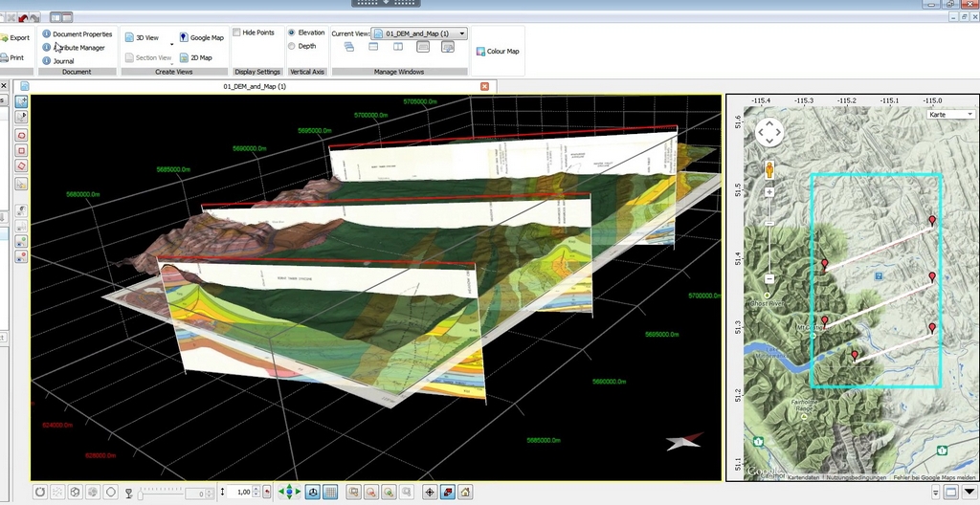
Task: Select the Elevation radio button
Action: 292,33
